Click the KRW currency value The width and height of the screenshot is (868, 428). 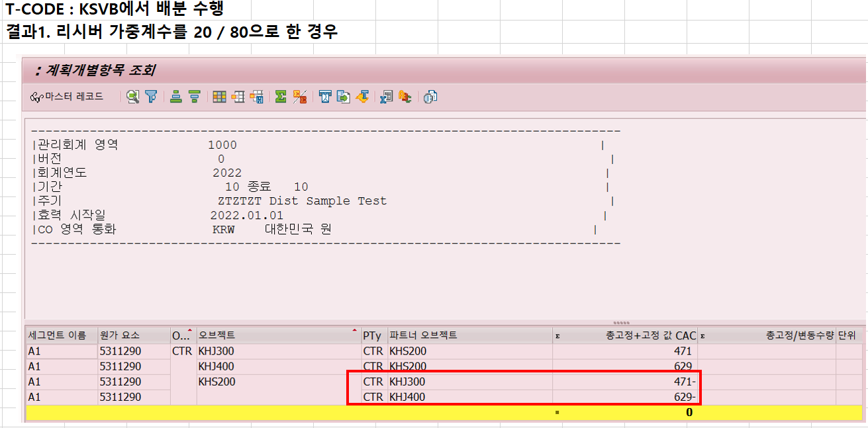223,230
